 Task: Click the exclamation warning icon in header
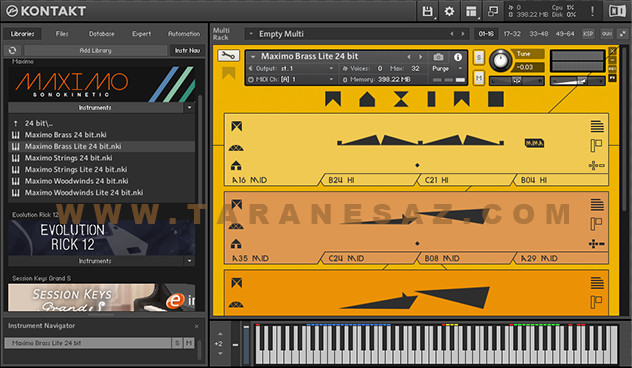592,11
